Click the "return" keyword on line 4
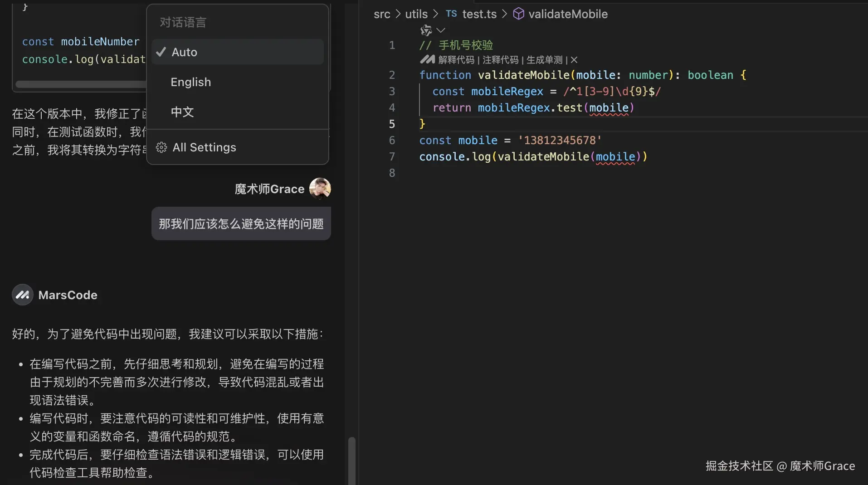The image size is (868, 485). (452, 108)
